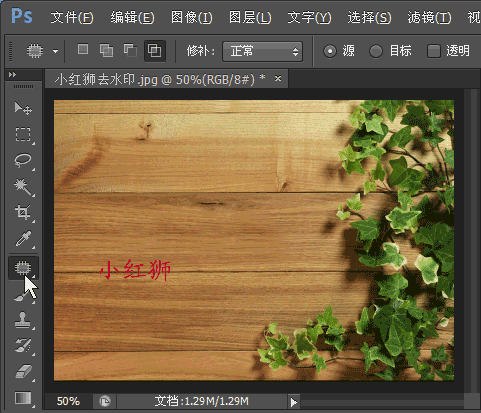The image size is (481, 413).
Task: Open the Patch tool preset picker arrow
Action: tap(55, 51)
